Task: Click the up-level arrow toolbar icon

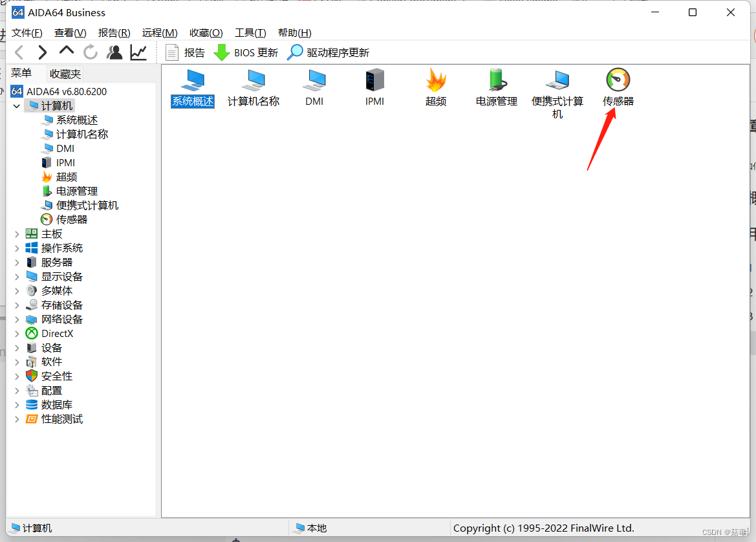Action: (67, 50)
